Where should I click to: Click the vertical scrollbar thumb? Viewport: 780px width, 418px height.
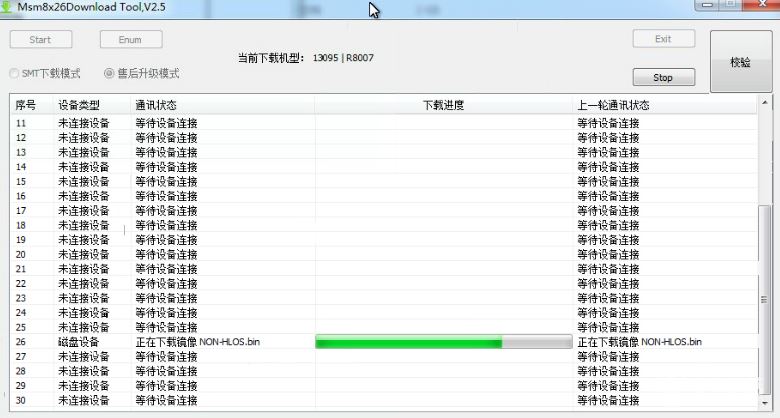765,300
